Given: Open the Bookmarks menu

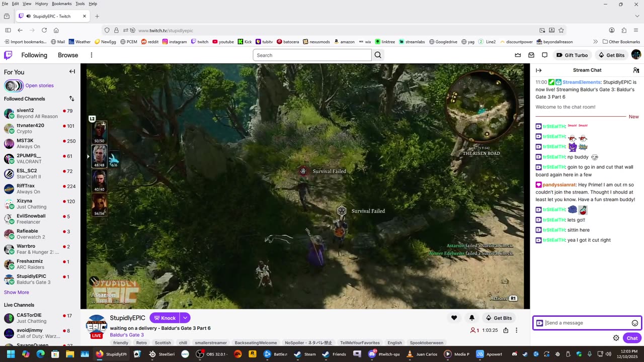Looking at the screenshot, I should coord(62,4).
